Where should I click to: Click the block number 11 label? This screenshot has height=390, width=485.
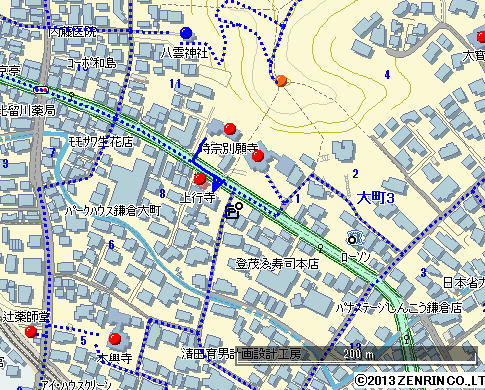tap(175, 83)
